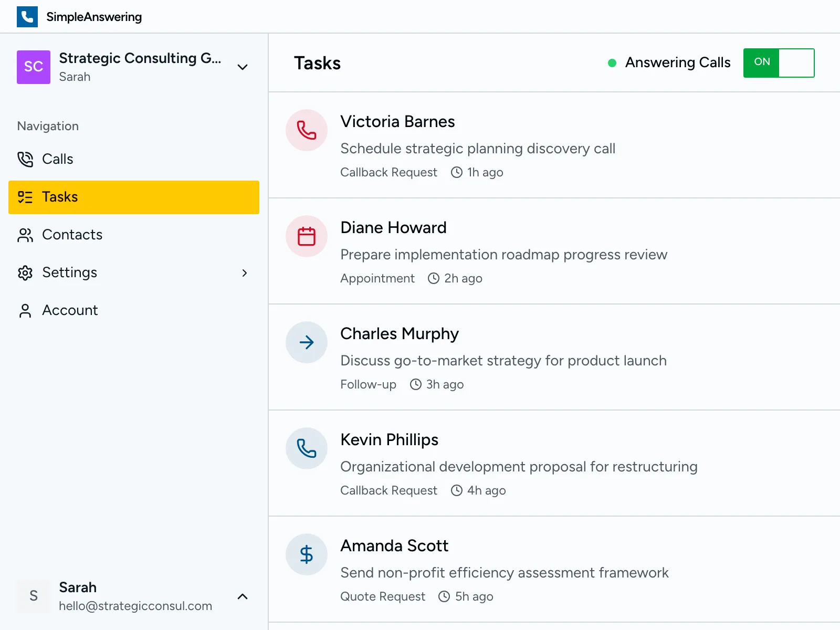Select the Tasks navigation item
The image size is (840, 630).
pos(60,197)
